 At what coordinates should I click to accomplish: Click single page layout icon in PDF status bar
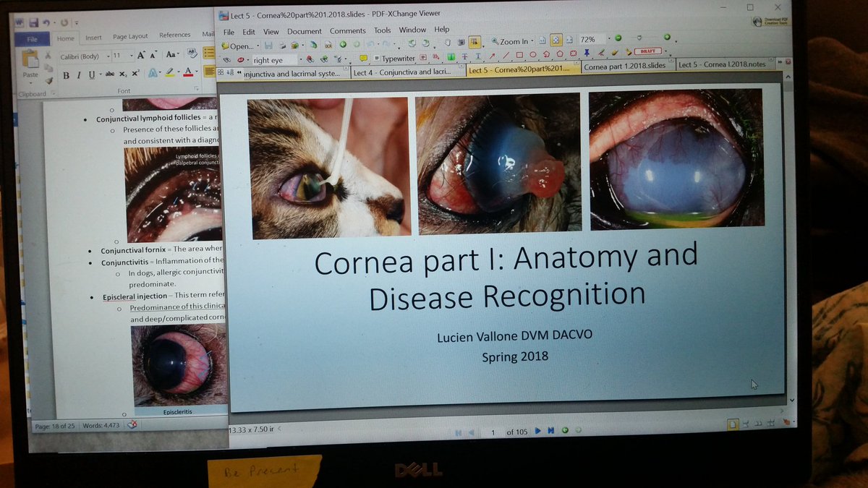coord(733,424)
